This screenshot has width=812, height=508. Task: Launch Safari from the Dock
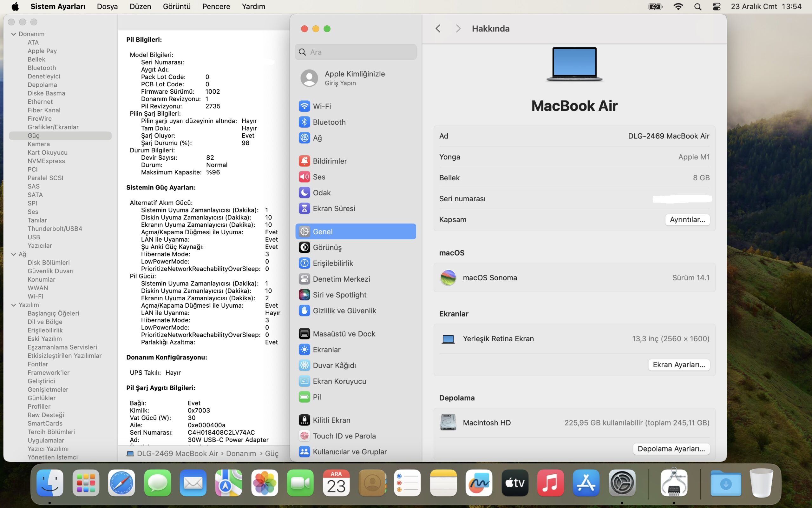[x=121, y=483]
